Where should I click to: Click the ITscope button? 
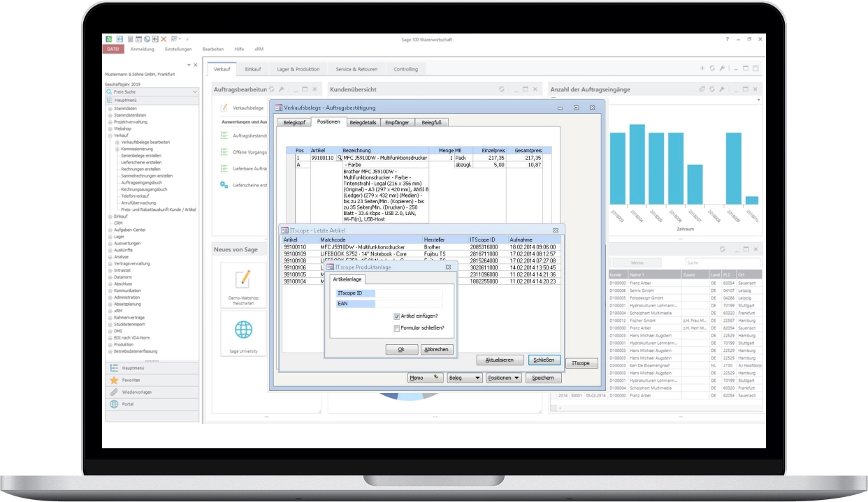click(581, 364)
